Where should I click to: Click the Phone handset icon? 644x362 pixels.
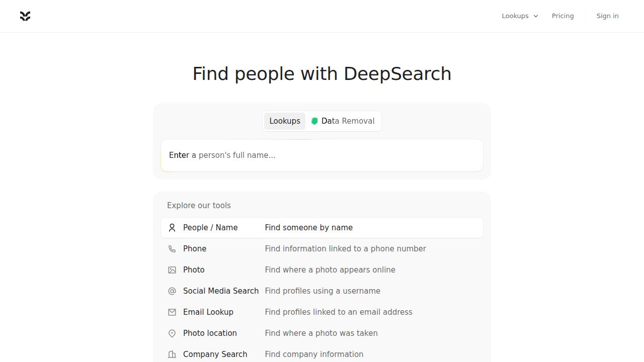172,249
